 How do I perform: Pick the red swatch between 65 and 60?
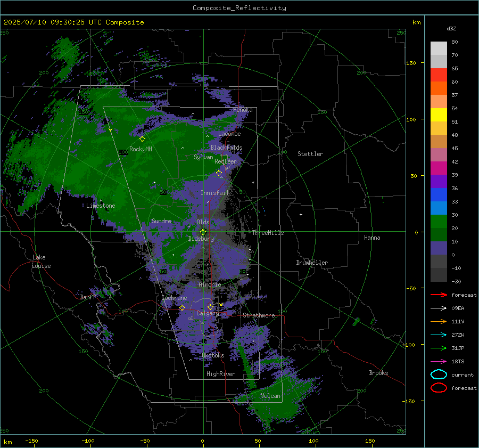pos(439,75)
